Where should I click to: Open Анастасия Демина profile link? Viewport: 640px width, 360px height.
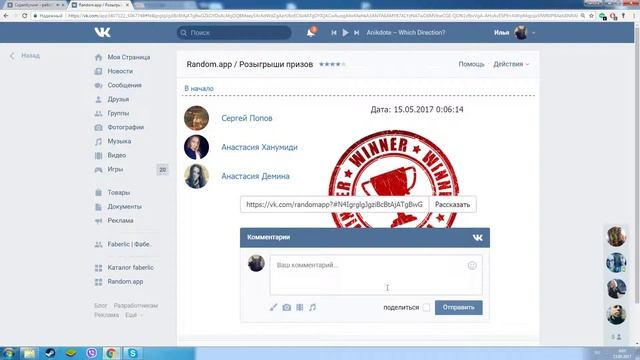[255, 176]
